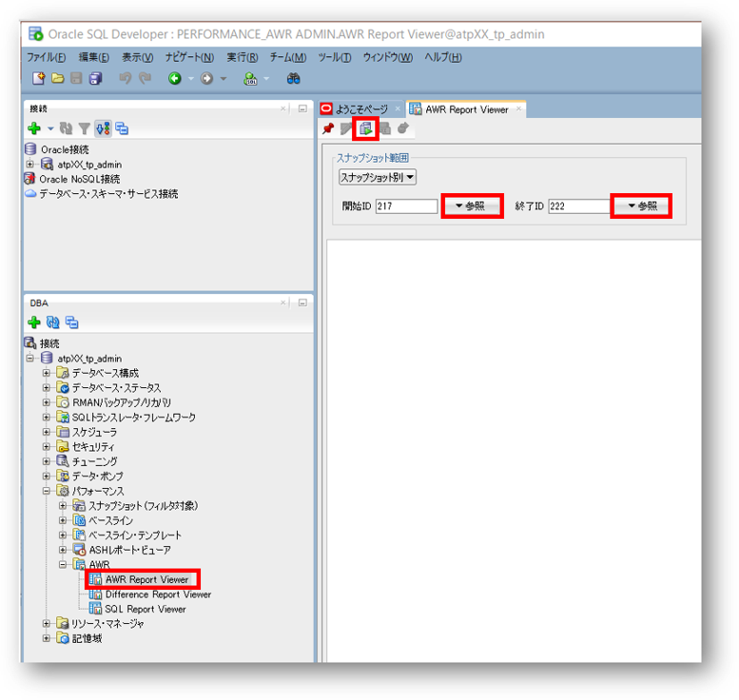Click the New file icon in the main toolbar
Viewport: 739px width, 700px height.
[x=38, y=79]
